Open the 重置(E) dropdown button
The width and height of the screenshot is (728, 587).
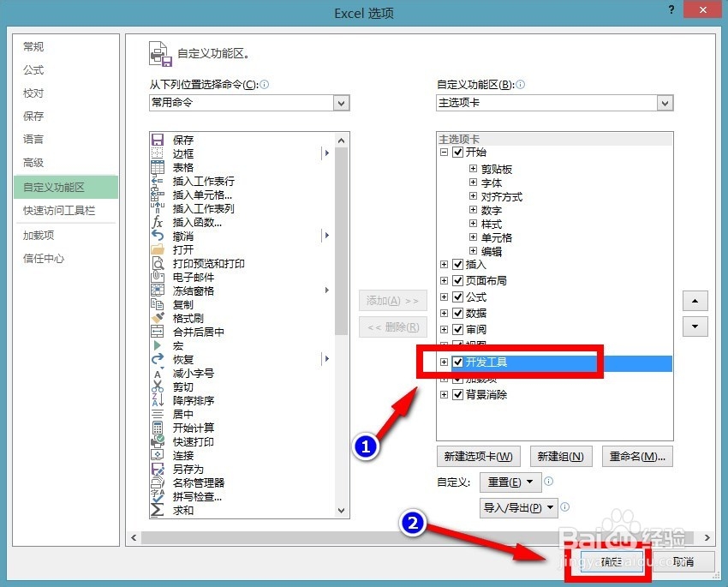[510, 482]
